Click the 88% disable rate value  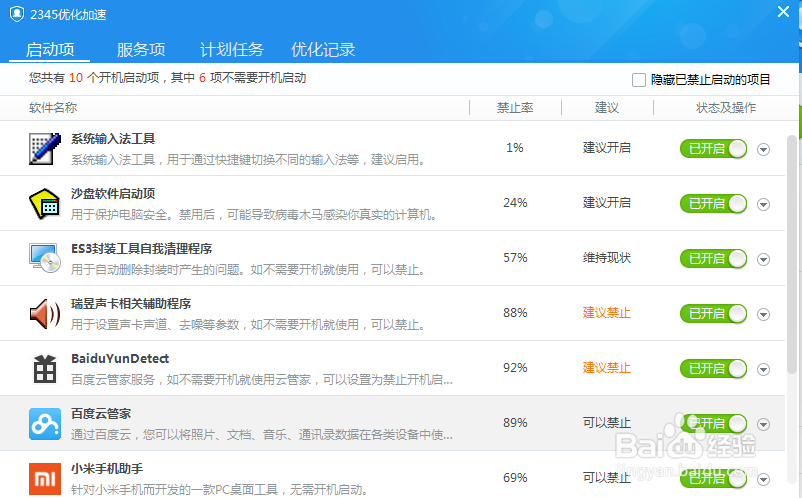pyautogui.click(x=515, y=313)
